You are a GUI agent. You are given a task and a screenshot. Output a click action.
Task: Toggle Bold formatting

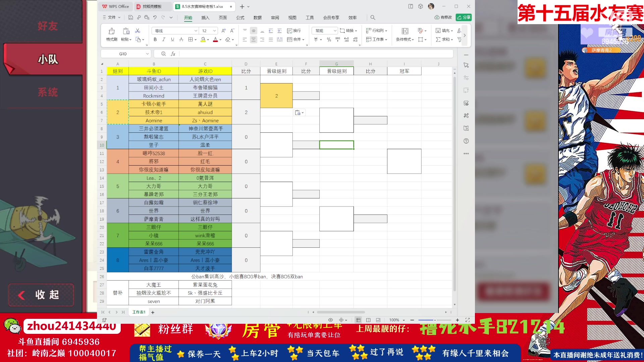[155, 40]
